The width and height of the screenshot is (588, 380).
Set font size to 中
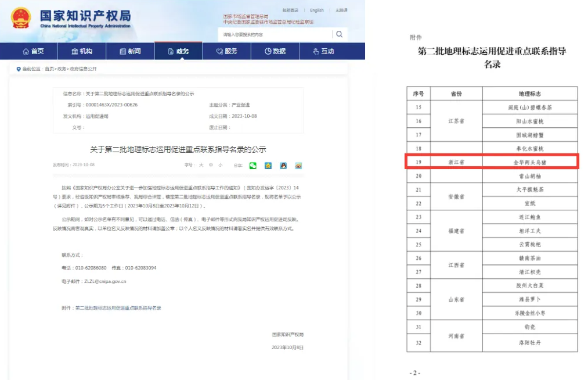point(211,165)
